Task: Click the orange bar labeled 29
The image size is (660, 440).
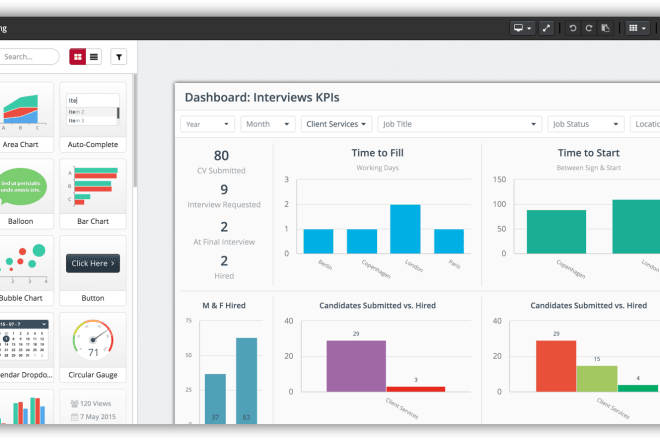Action: click(556, 366)
